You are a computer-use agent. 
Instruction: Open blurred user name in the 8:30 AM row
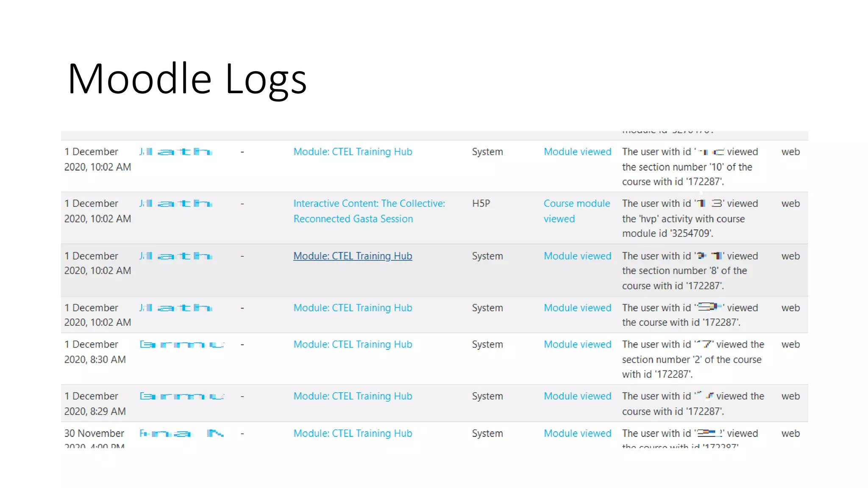pos(182,345)
